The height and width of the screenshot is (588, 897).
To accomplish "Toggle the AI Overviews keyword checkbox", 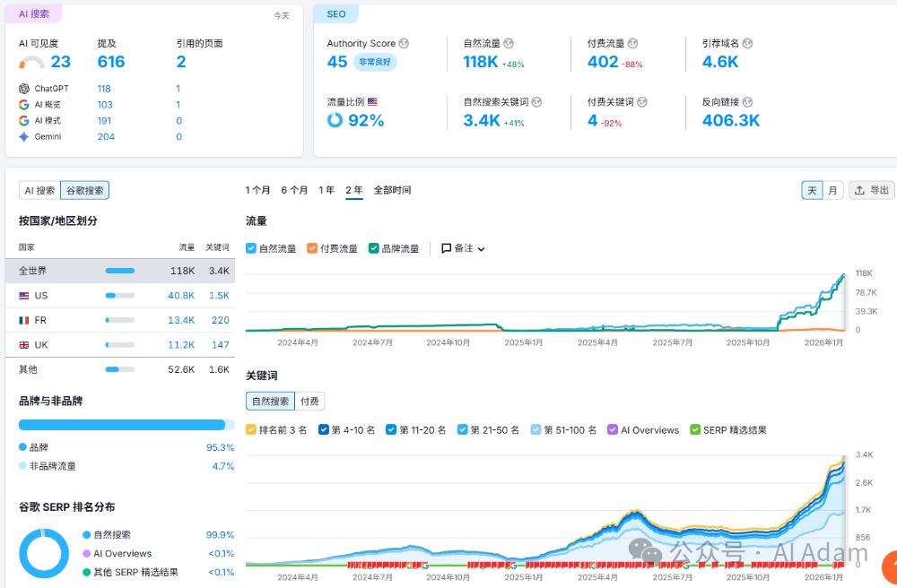I will coord(611,429).
